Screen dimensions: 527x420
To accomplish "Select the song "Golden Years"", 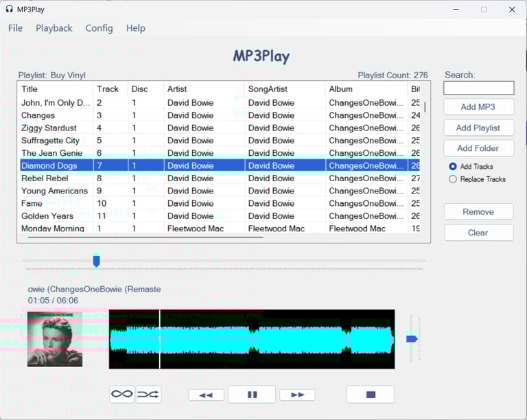I will click(x=220, y=216).
